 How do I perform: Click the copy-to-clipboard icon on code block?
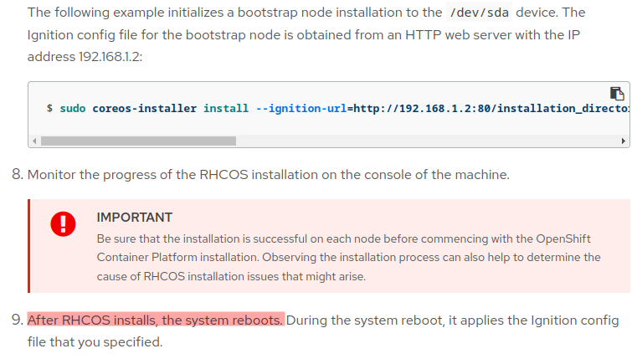coord(617,94)
